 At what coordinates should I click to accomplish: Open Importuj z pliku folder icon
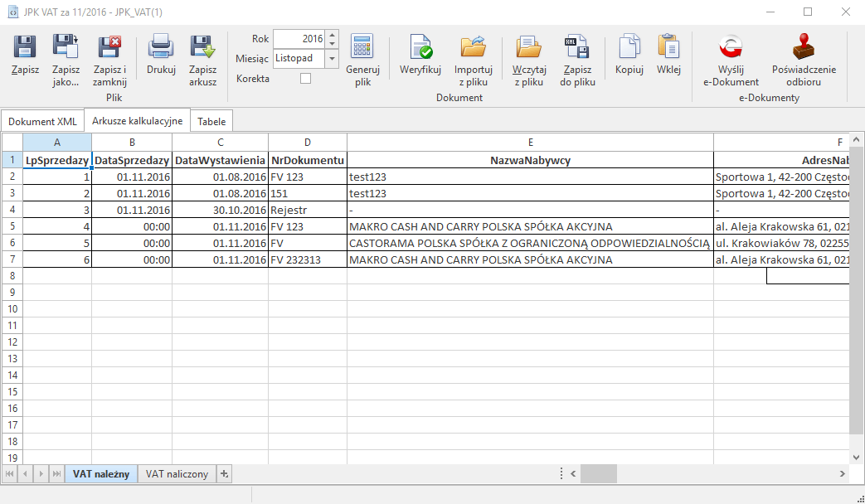[x=474, y=48]
